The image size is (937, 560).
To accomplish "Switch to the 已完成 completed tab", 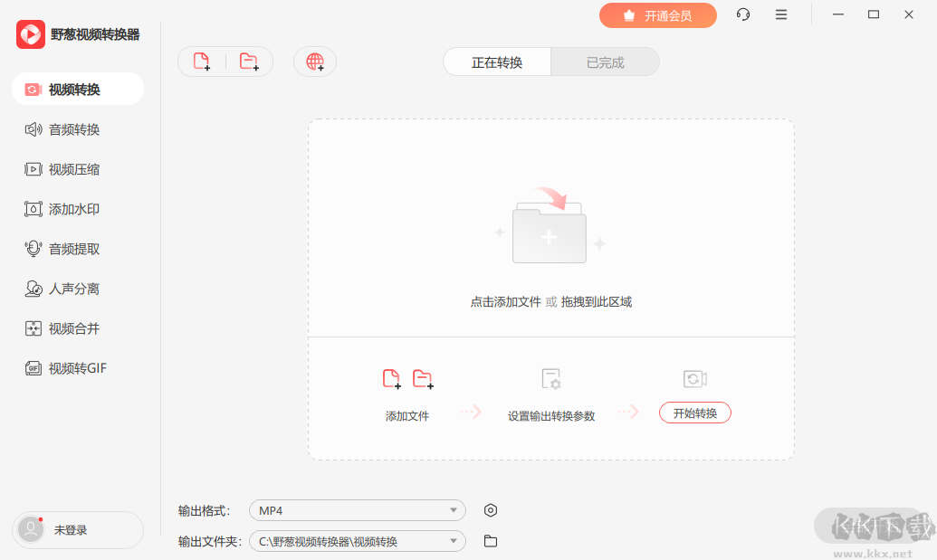I will click(x=605, y=62).
